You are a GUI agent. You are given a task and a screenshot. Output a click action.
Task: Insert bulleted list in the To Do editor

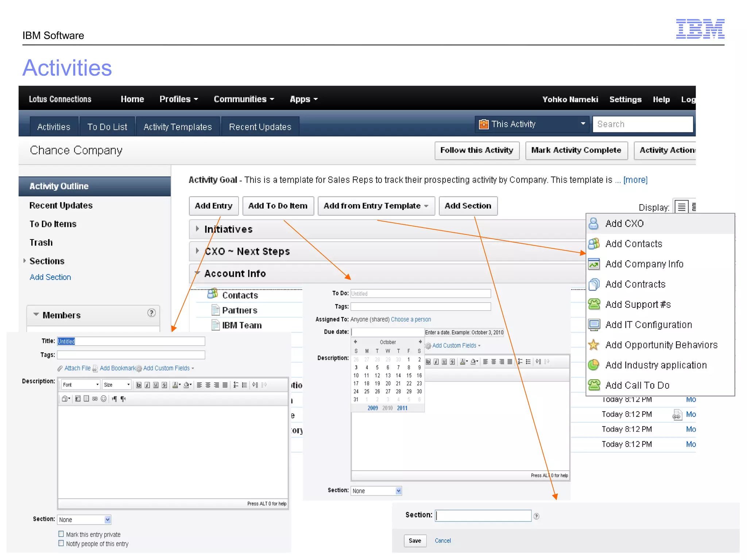pos(528,362)
